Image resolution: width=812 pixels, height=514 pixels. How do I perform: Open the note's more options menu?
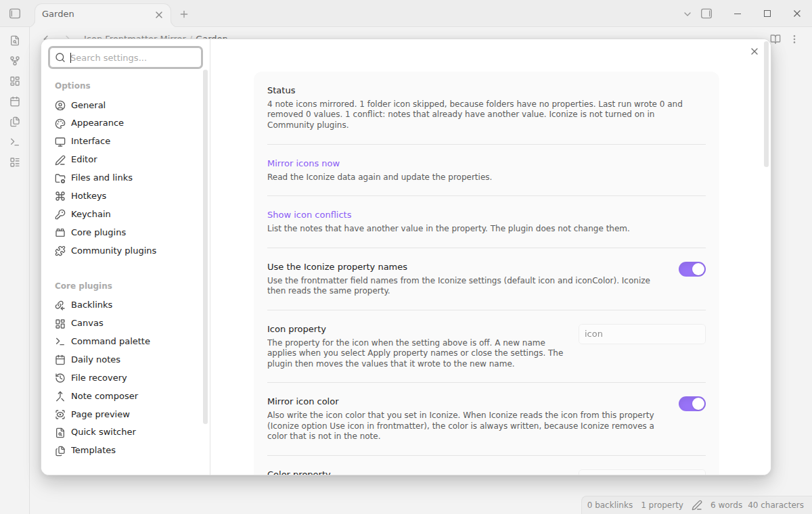click(x=796, y=39)
